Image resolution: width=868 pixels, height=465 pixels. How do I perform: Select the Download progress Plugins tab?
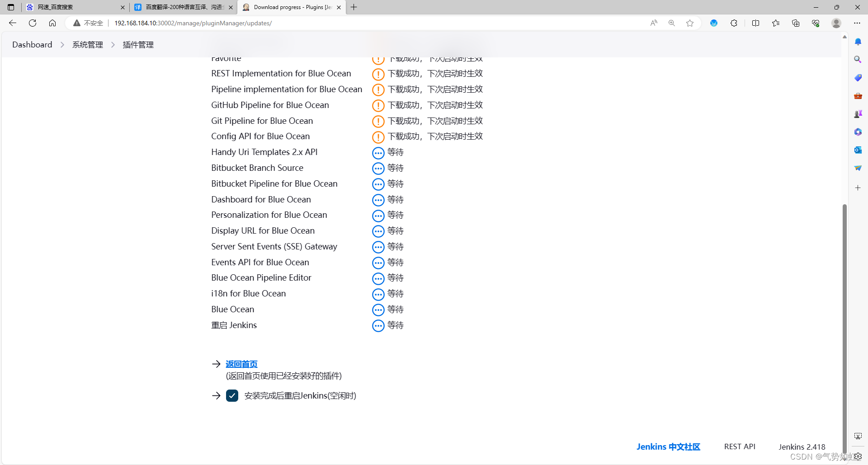pyautogui.click(x=292, y=7)
